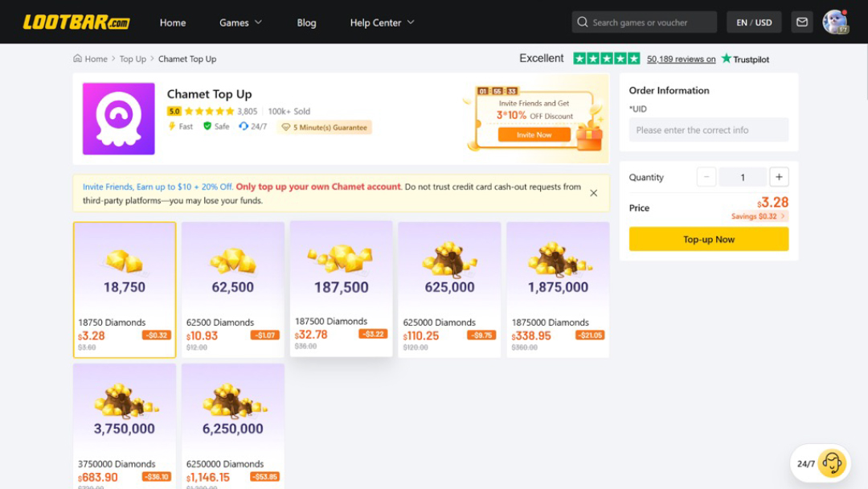The height and width of the screenshot is (489, 868).
Task: Expand the Games dropdown menu
Action: tap(240, 23)
